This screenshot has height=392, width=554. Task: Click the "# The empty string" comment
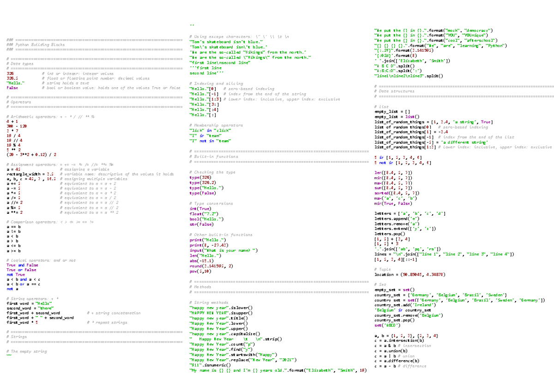[27, 351]
